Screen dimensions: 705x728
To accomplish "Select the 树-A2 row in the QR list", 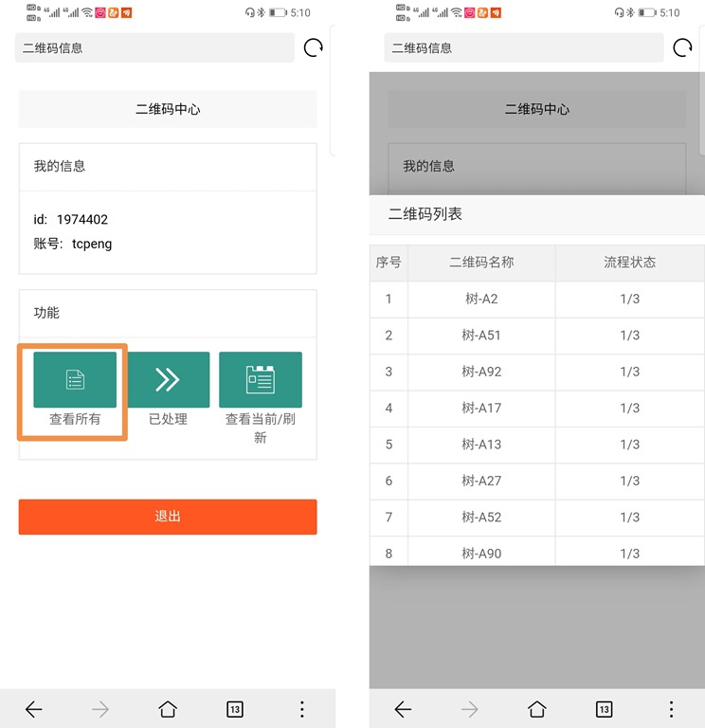I will point(481,300).
